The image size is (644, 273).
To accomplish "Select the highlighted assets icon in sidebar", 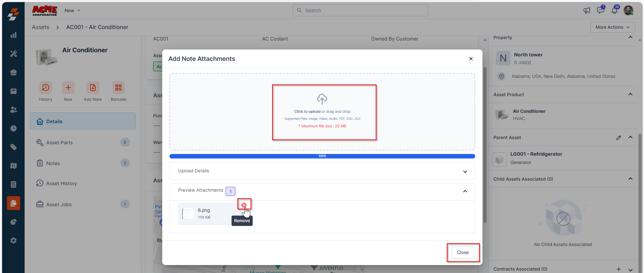I will click(x=14, y=203).
